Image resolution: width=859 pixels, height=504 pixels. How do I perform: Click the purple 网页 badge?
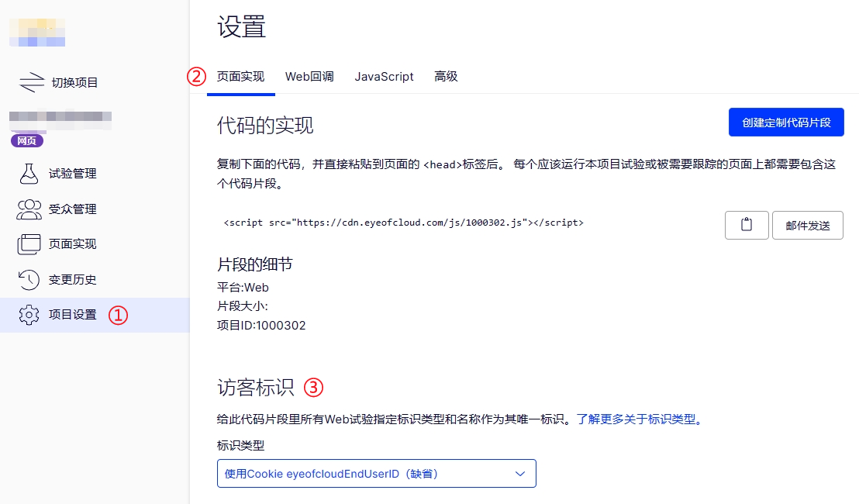tap(27, 140)
